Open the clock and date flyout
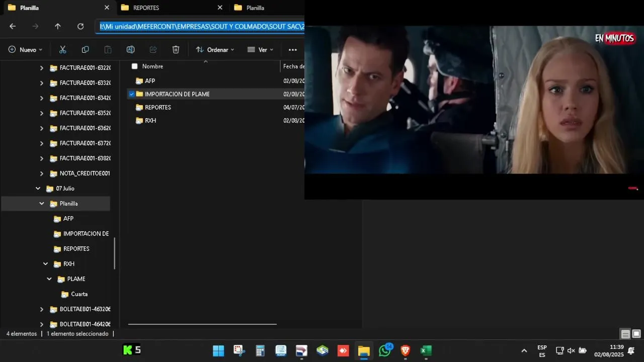Screen dimensions: 644x362 coord(609,351)
